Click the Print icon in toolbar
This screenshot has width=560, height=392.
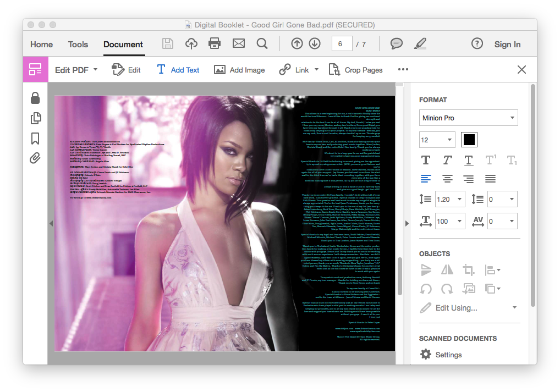pos(215,44)
